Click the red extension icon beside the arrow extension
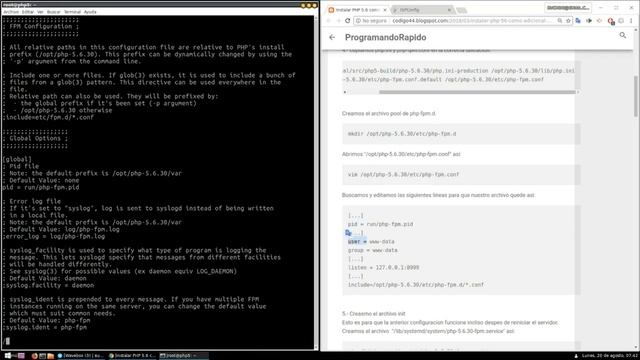This screenshot has width=640, height=360. point(600,20)
